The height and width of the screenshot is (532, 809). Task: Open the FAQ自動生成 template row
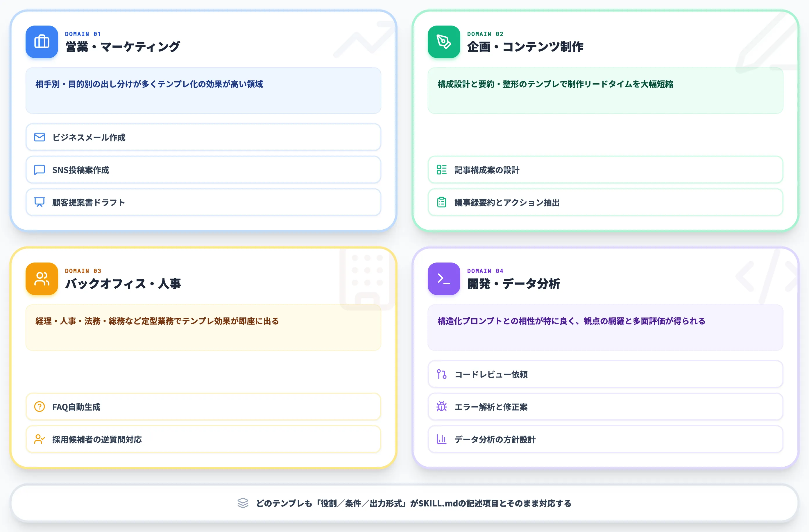(203, 407)
